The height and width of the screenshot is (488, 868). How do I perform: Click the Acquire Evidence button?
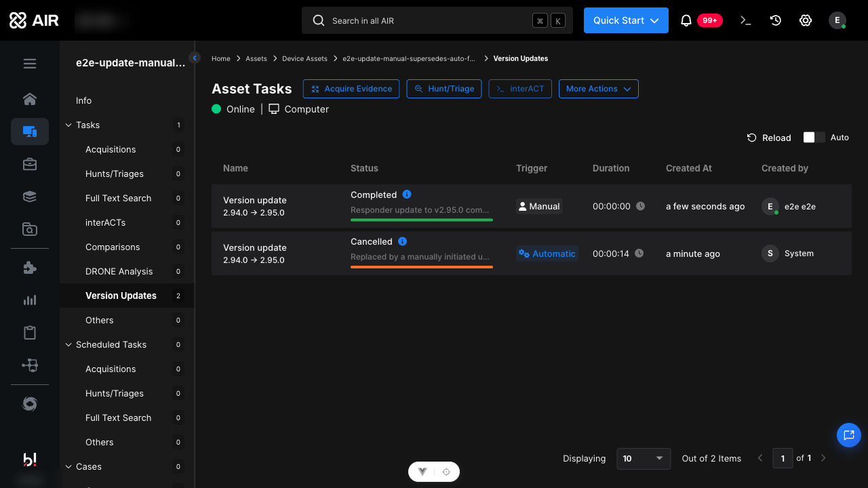[x=351, y=89]
